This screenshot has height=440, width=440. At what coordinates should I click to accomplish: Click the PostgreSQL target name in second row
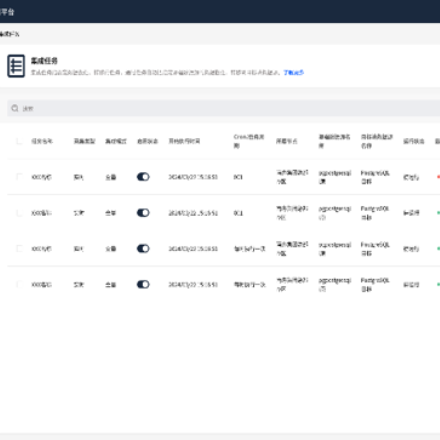tap(375, 213)
